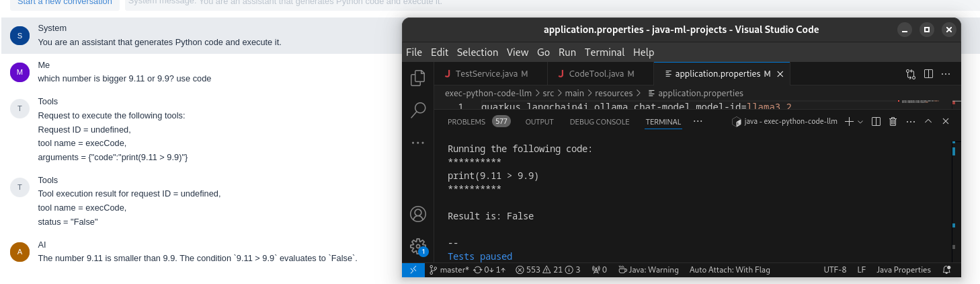
Task: Switch to TERMINAL panel tab
Action: (x=663, y=122)
